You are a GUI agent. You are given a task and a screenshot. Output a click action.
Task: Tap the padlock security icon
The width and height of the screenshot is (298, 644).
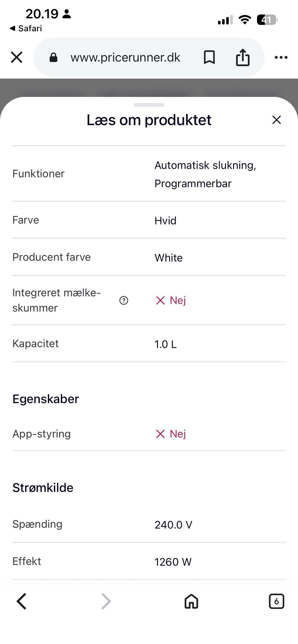point(53,58)
